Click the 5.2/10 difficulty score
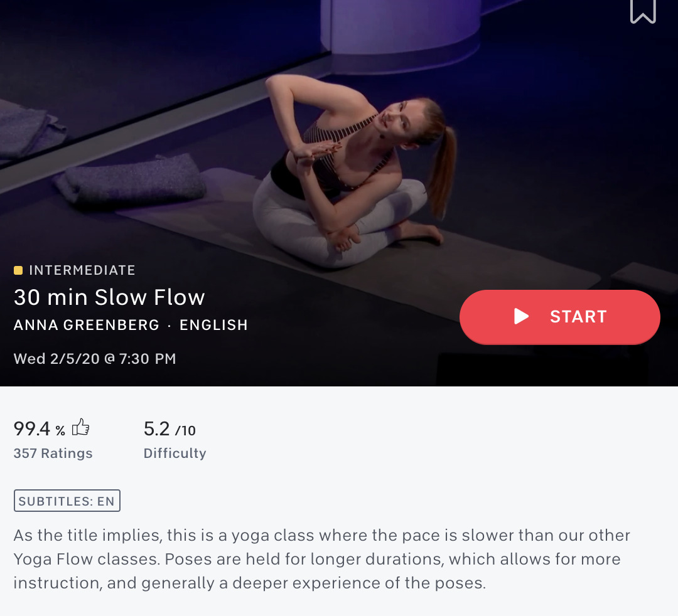678x616 pixels. click(169, 429)
